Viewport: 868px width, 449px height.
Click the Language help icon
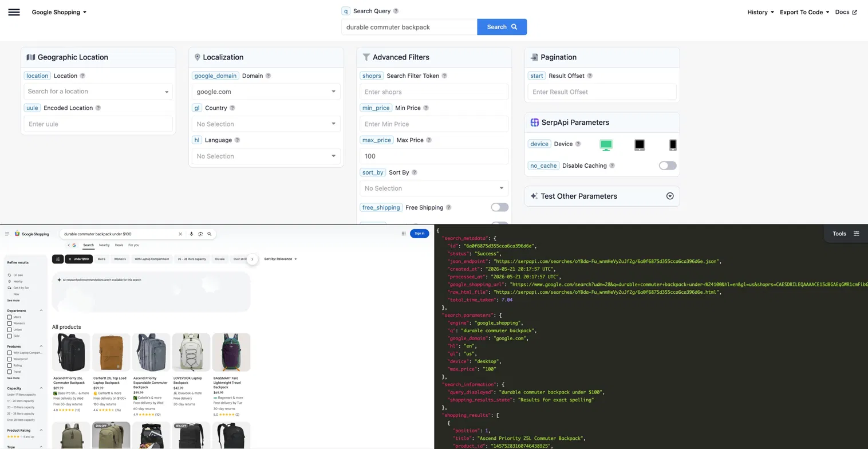point(237,140)
